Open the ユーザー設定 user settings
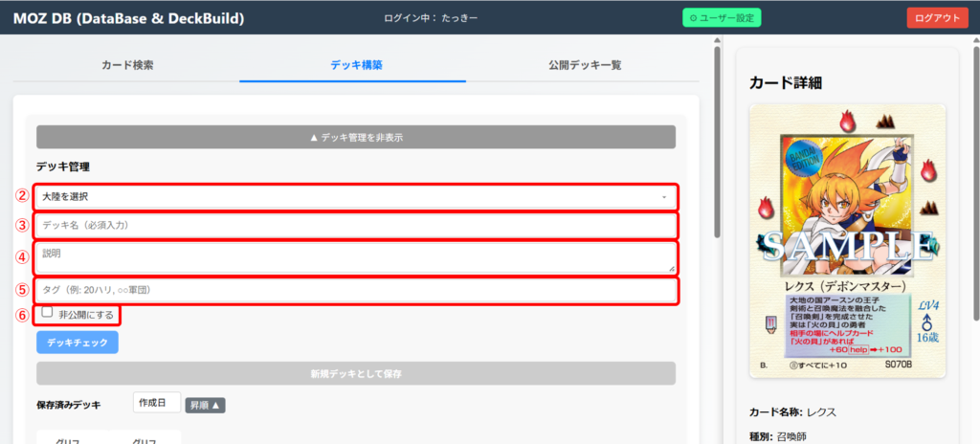The width and height of the screenshot is (980, 444). 722,17
